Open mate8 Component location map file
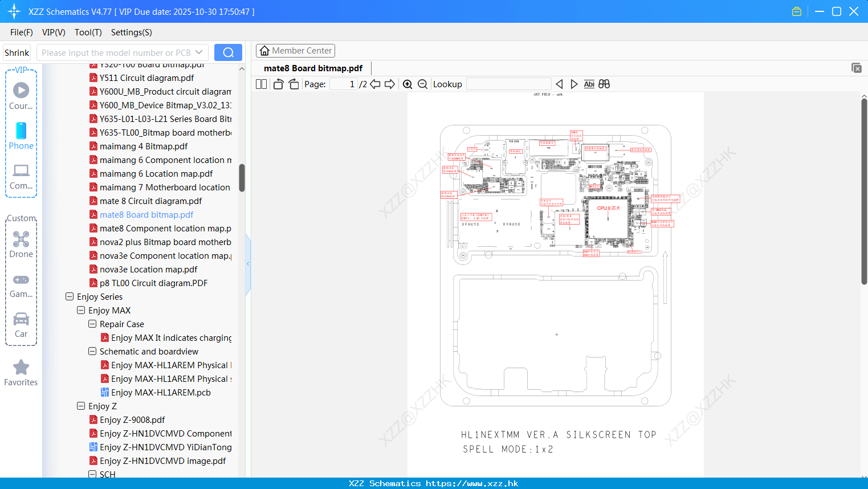Image resolution: width=868 pixels, height=489 pixels. 165,228
